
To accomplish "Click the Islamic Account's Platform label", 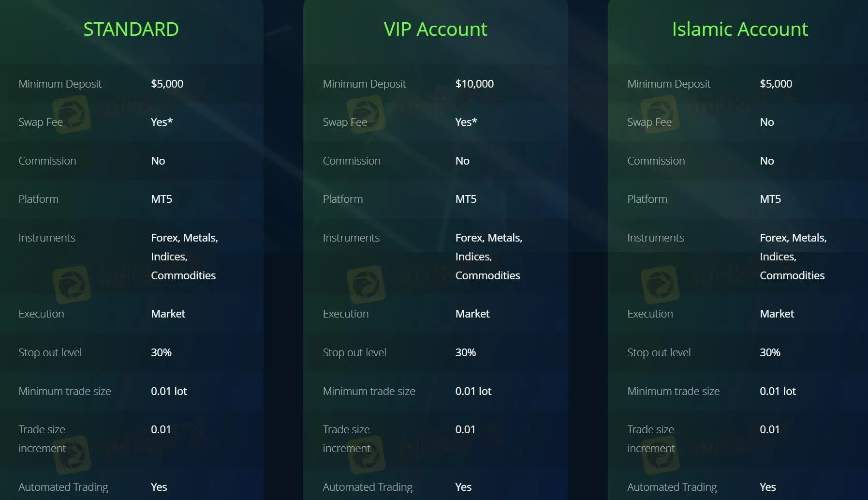I will pos(647,199).
